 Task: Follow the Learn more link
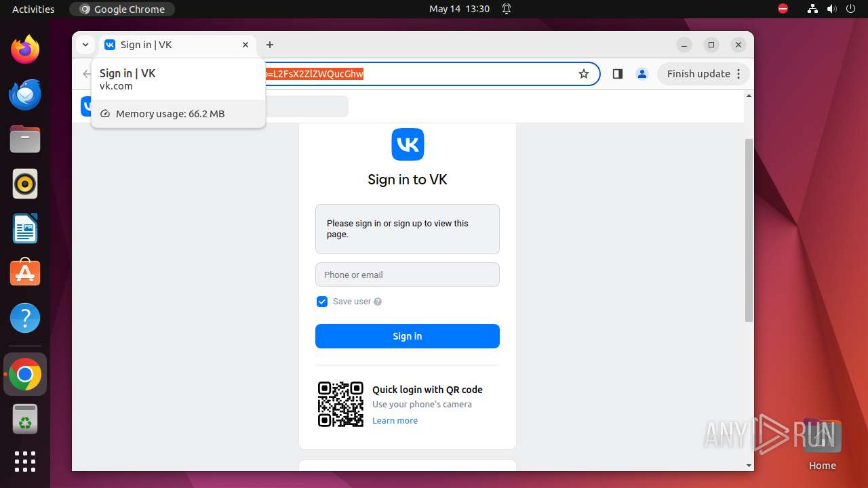pyautogui.click(x=395, y=421)
